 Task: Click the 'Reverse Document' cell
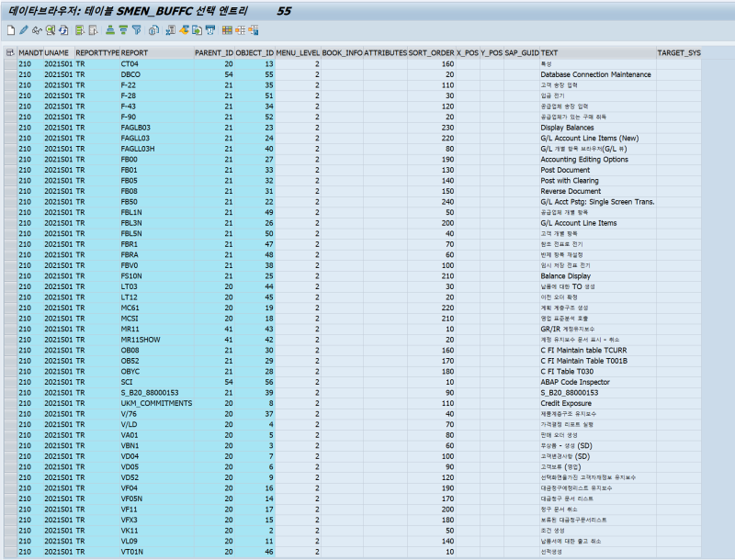tap(598, 191)
